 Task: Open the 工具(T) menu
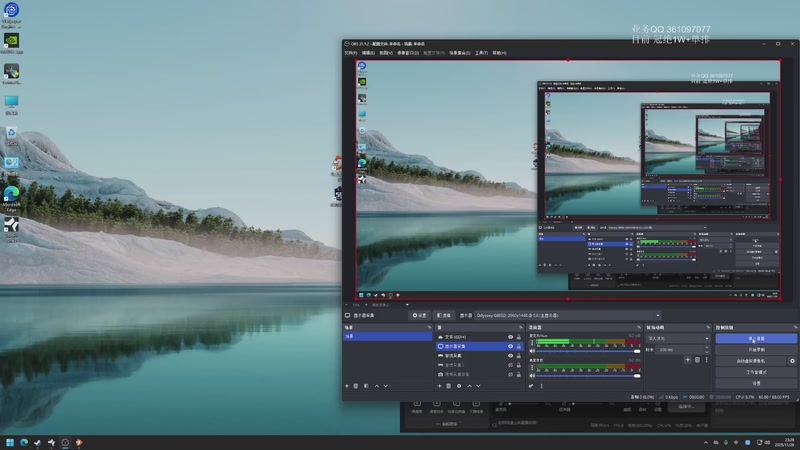coord(481,53)
